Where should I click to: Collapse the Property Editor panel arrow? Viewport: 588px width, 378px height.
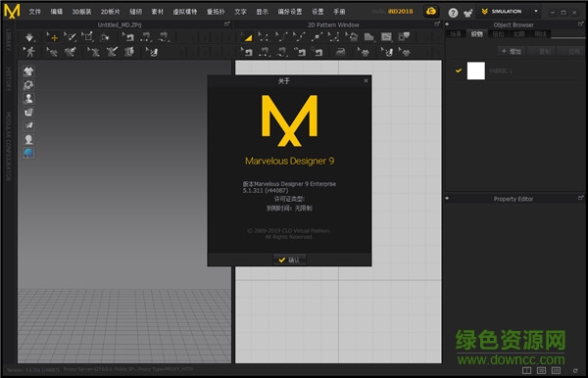pos(447,198)
